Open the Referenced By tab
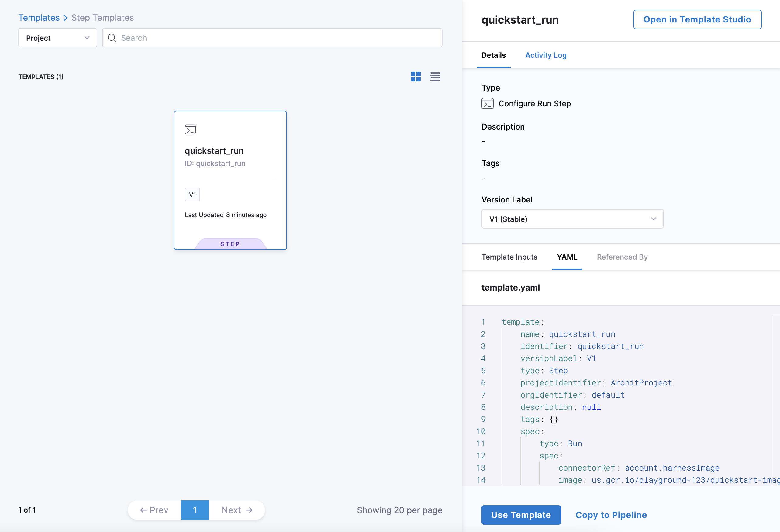 (622, 257)
